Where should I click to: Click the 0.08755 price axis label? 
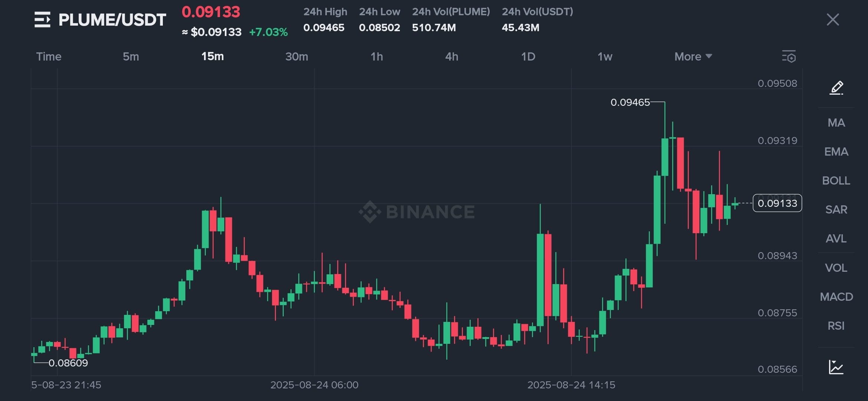pyautogui.click(x=777, y=313)
